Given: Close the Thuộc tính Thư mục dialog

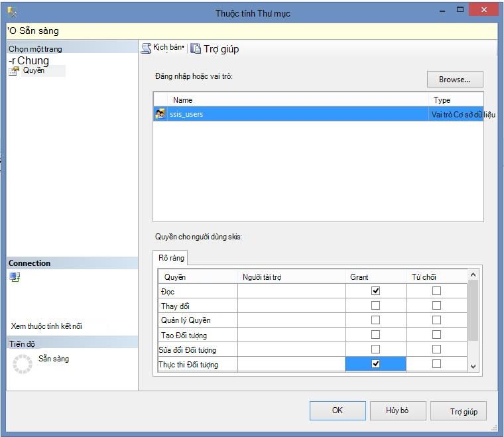Looking at the screenshot, I should coord(483,10).
